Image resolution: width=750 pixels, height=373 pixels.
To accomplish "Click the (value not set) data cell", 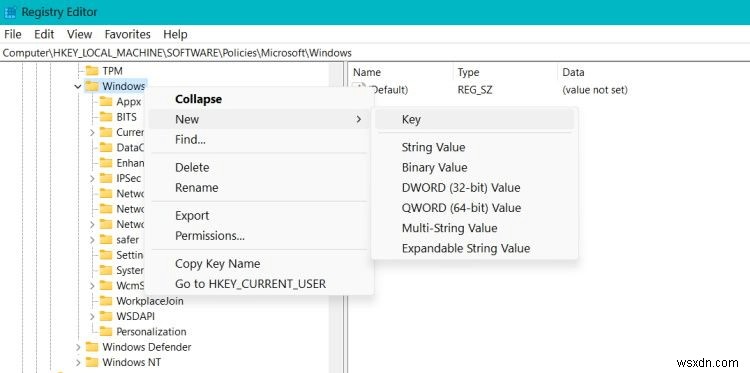I will (595, 89).
